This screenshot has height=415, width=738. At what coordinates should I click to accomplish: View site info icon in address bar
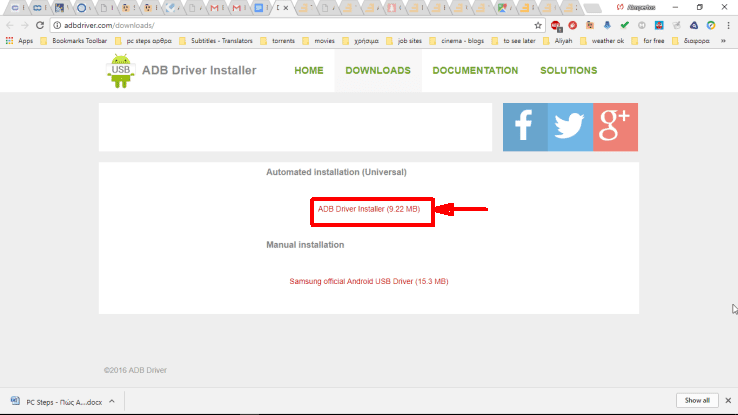(57, 25)
